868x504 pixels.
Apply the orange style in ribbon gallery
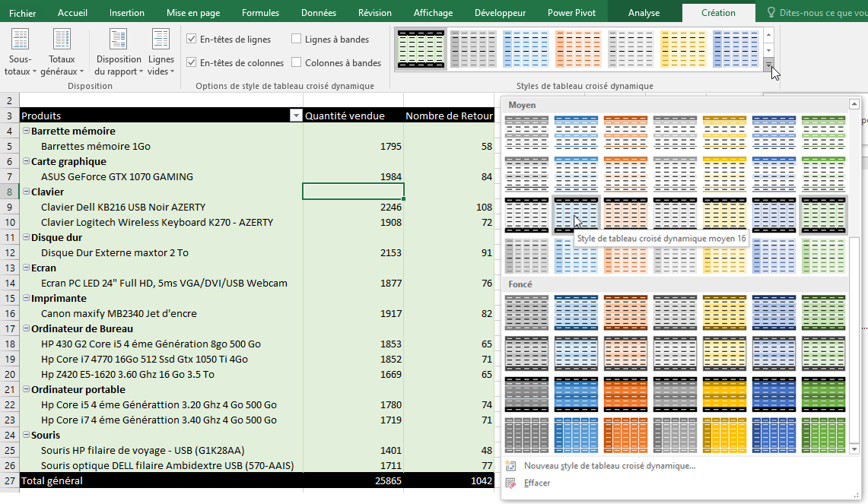pyautogui.click(x=578, y=49)
